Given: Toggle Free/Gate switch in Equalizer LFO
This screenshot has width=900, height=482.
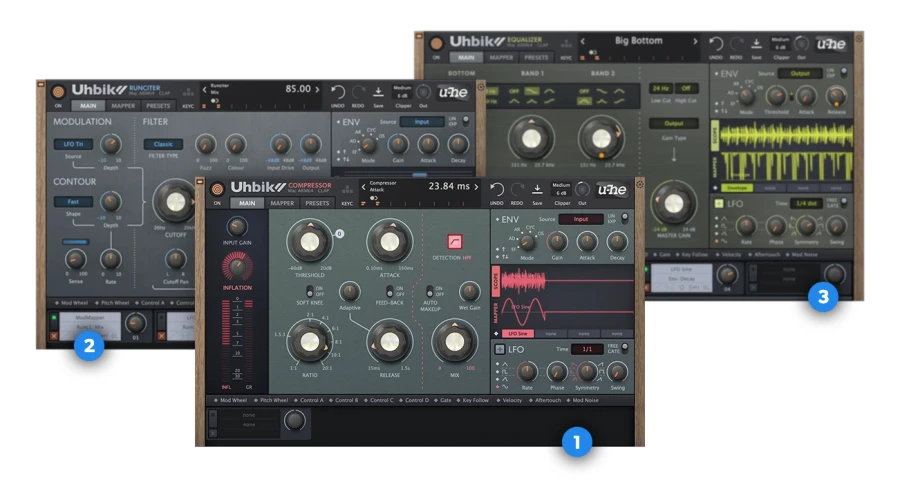Looking at the screenshot, I should 844,203.
